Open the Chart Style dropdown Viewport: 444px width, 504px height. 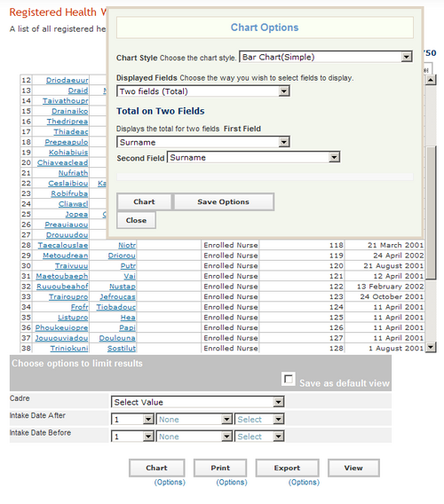pos(326,57)
